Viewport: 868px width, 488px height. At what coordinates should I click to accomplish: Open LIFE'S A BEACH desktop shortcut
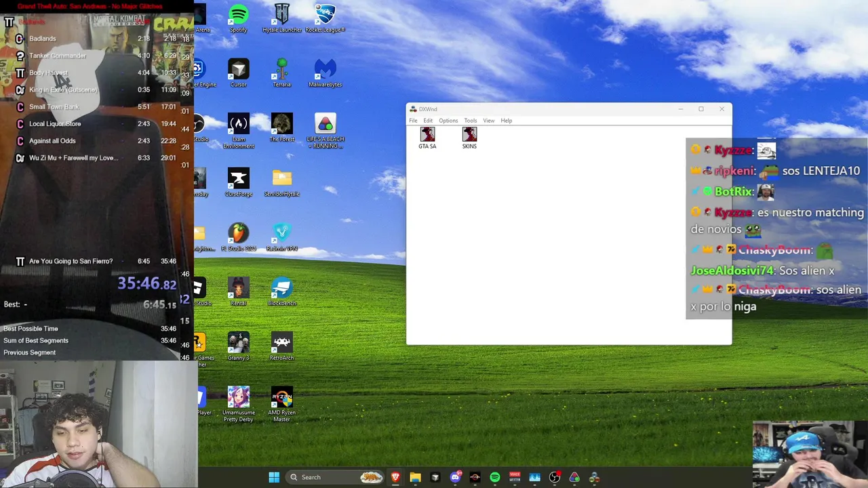tap(325, 131)
